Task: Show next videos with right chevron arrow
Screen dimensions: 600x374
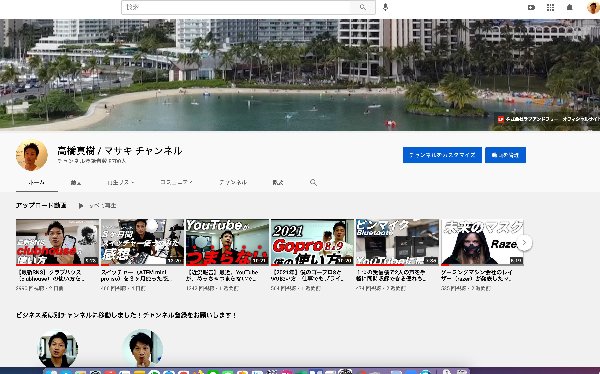Action: pos(525,242)
